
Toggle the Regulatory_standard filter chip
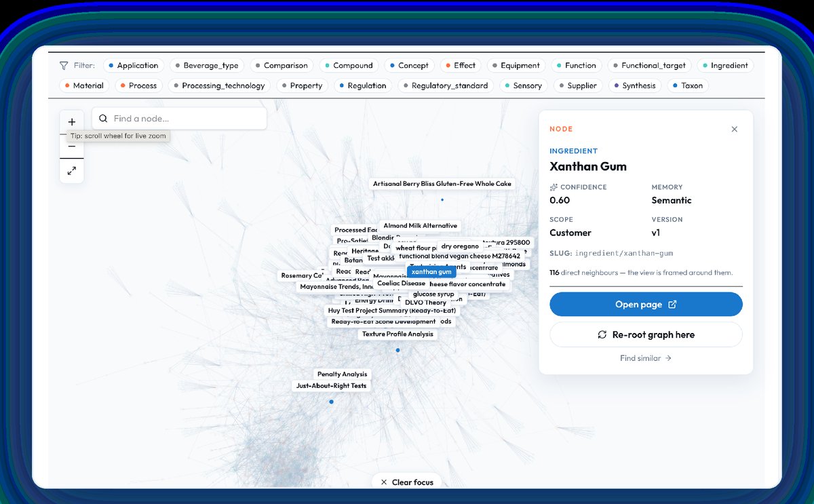(x=446, y=85)
